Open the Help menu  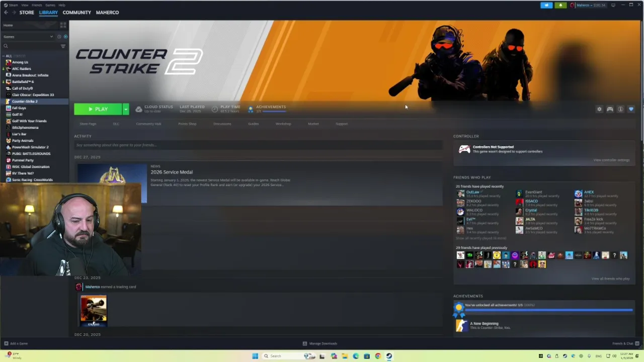(61, 5)
